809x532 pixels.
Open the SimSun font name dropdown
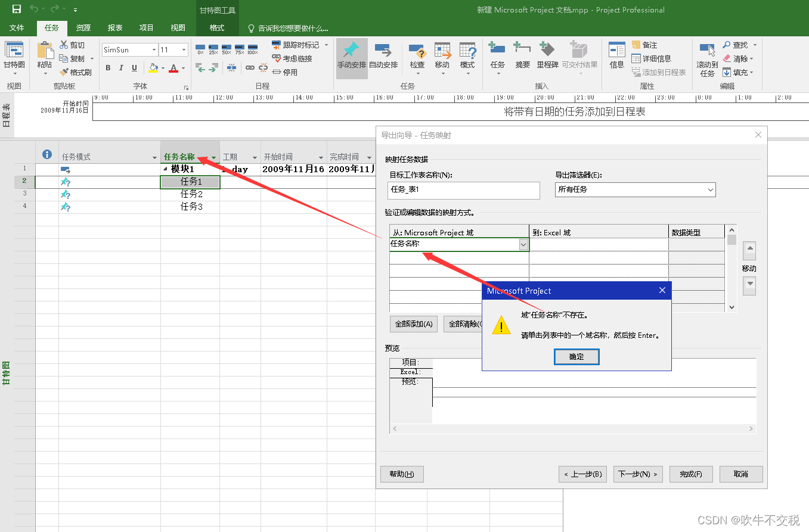154,50
